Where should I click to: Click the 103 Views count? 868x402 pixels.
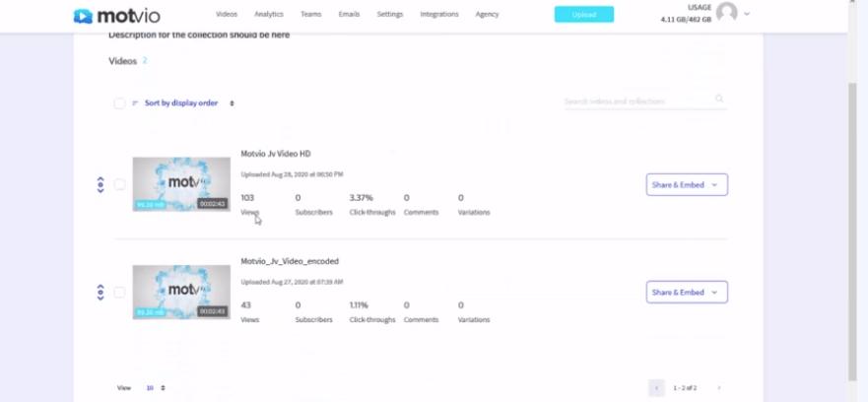pyautogui.click(x=247, y=198)
